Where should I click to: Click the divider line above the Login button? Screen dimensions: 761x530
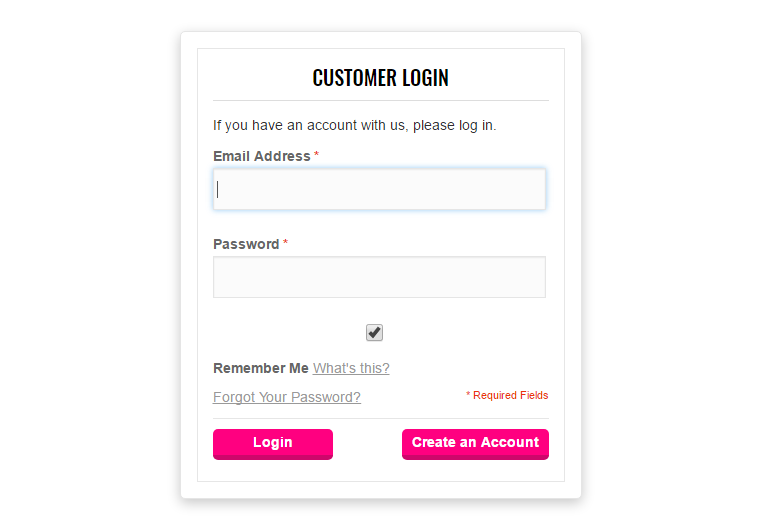coord(380,418)
